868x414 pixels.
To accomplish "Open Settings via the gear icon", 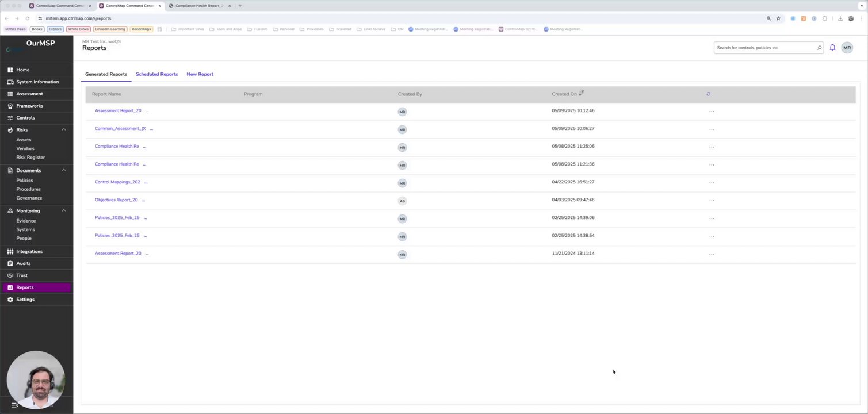I will tap(10, 300).
